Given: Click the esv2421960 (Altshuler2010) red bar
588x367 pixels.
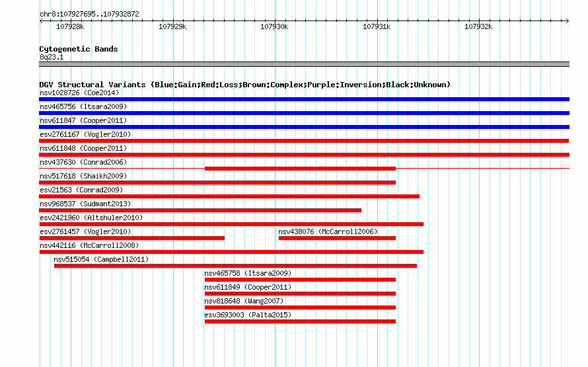Looking at the screenshot, I should coord(231,224).
